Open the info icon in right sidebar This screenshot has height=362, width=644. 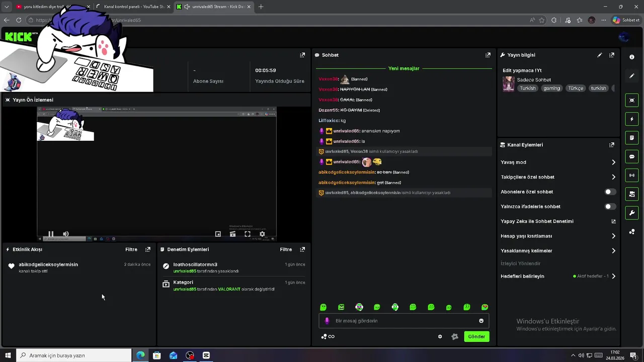pos(632,57)
